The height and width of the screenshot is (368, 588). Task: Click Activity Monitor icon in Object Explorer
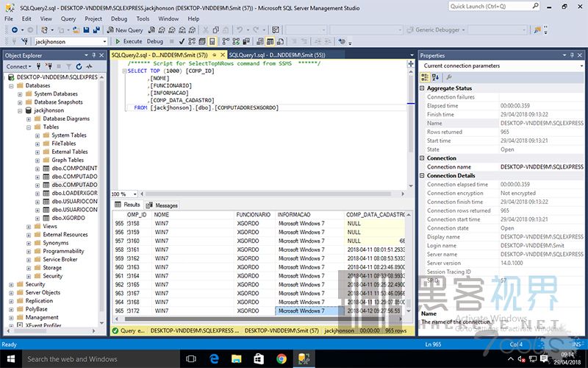click(89, 66)
